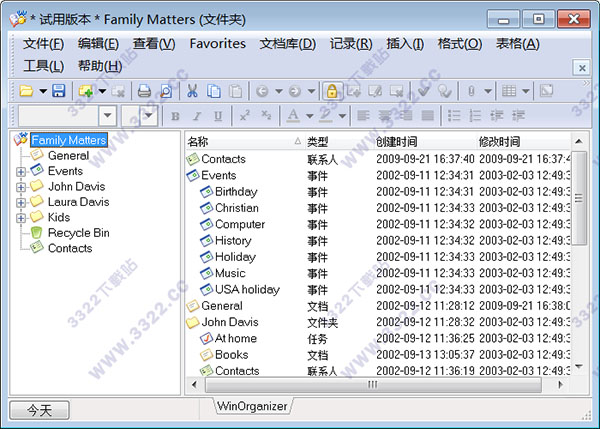Click the Save floppy disk icon
This screenshot has width=600, height=429.
click(59, 91)
